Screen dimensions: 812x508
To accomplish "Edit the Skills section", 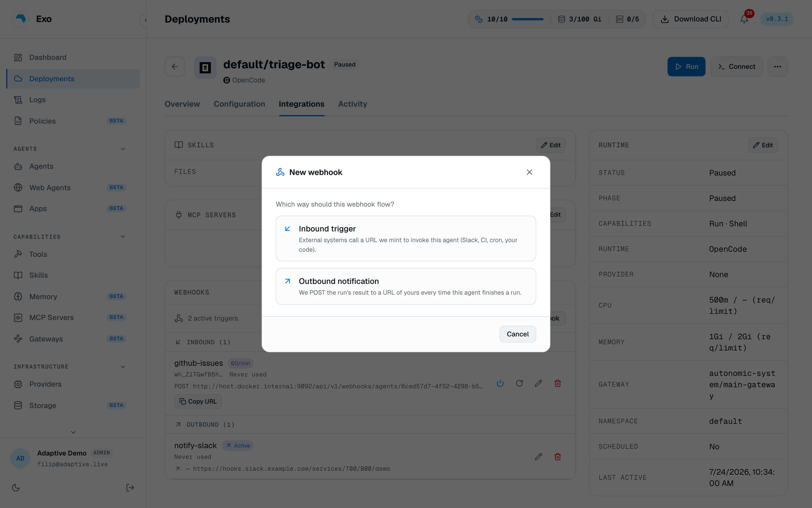I will click(x=551, y=145).
